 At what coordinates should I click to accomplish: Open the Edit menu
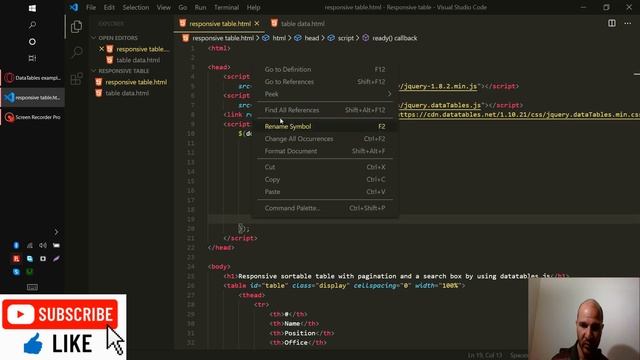click(109, 7)
